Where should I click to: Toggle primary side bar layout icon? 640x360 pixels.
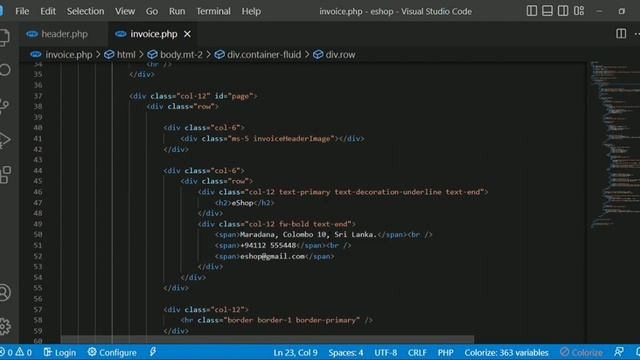(531, 11)
